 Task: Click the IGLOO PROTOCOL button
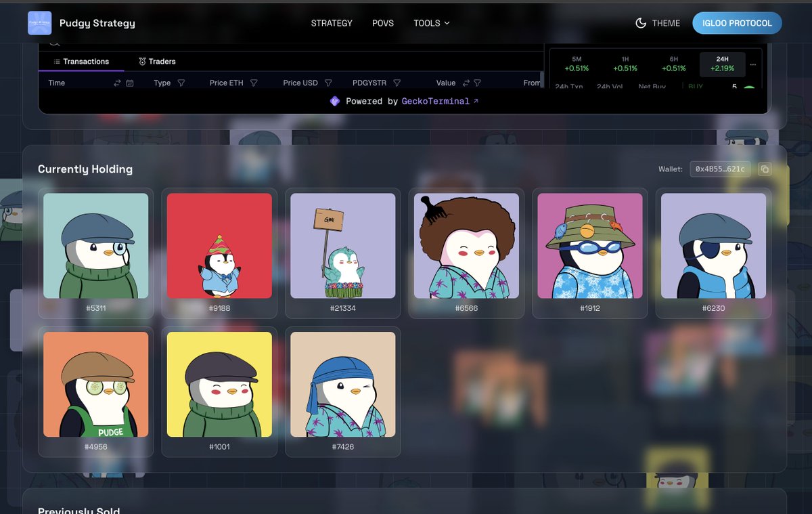737,23
